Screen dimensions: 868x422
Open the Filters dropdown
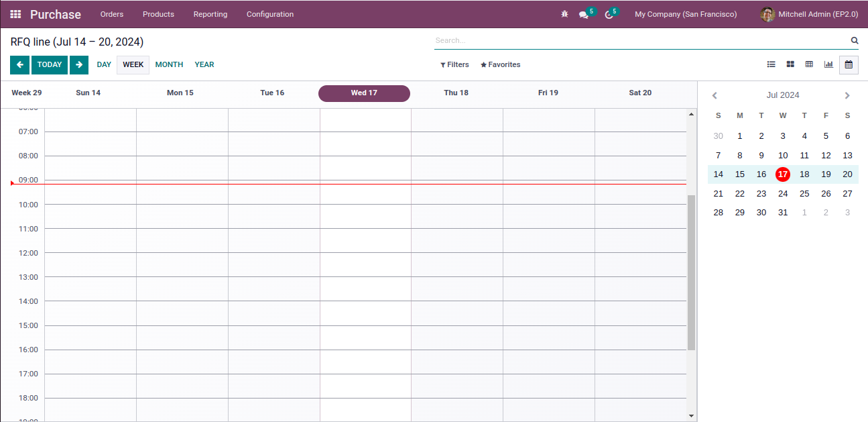(x=454, y=65)
